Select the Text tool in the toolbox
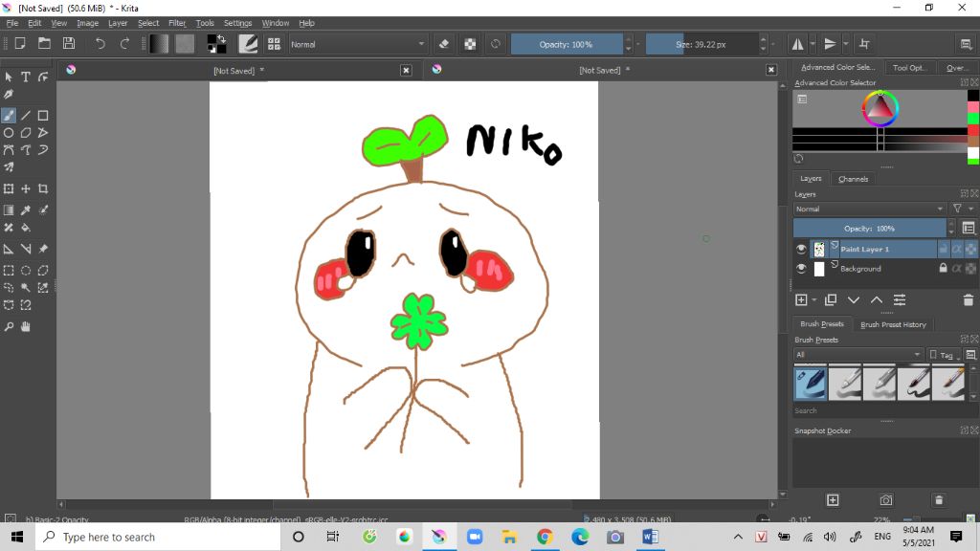Viewport: 980px width, 551px height. click(x=26, y=77)
